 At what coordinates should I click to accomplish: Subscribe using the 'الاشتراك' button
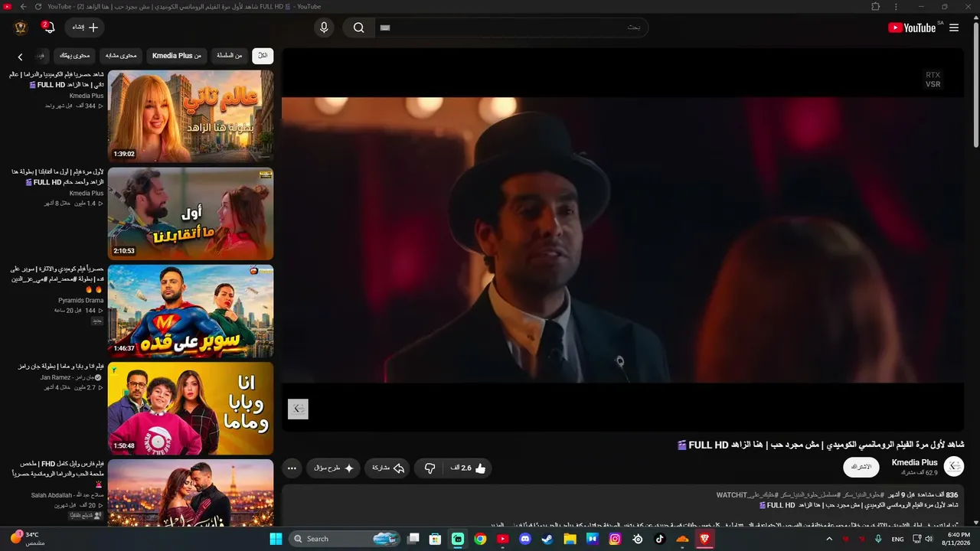[861, 467]
